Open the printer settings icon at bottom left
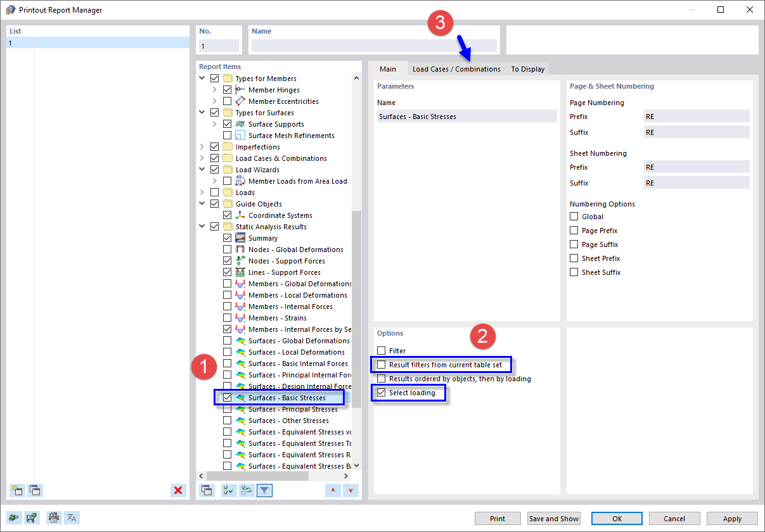The image size is (765, 532). coord(54,517)
